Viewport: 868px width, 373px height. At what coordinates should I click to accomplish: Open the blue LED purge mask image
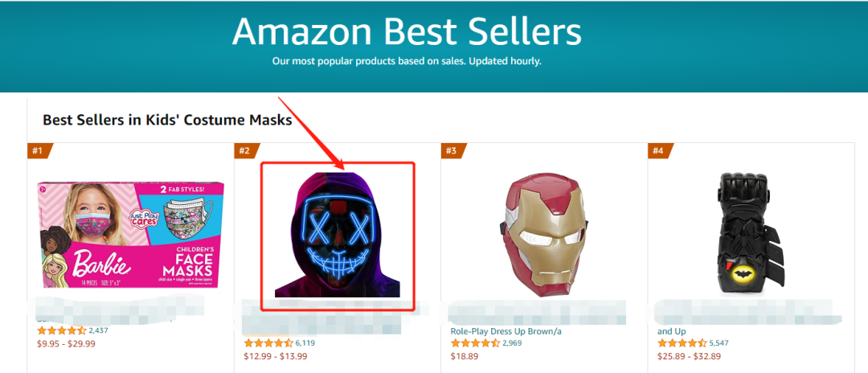click(x=338, y=232)
